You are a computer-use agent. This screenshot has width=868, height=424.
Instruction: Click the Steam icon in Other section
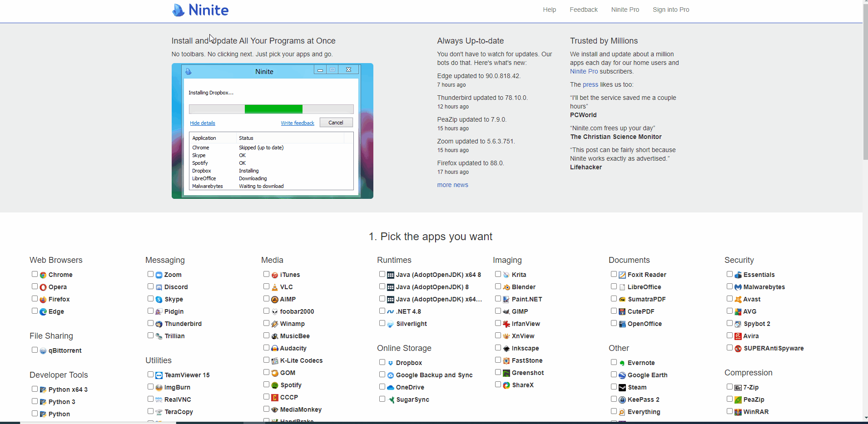point(622,388)
